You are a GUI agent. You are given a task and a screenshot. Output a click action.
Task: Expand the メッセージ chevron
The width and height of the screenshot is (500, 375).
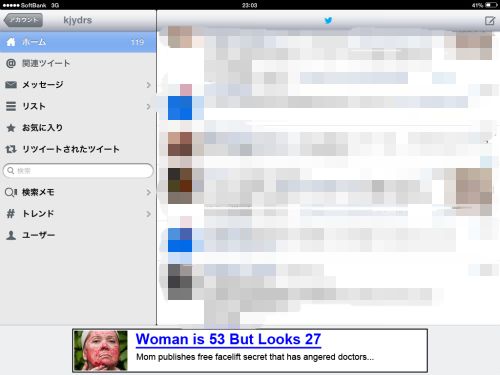[x=148, y=85]
